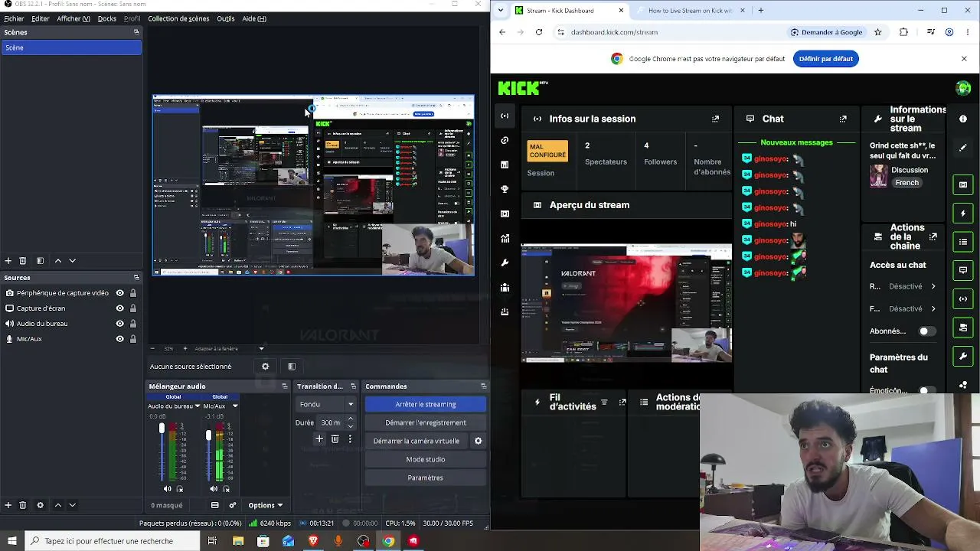Toggle visibility of Audio du bureau source
The height and width of the screenshot is (551, 980).
(119, 324)
